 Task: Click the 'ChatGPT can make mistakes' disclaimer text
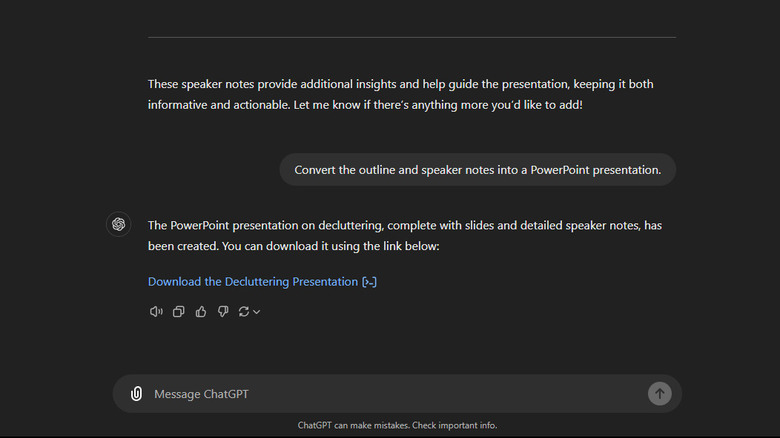point(397,425)
